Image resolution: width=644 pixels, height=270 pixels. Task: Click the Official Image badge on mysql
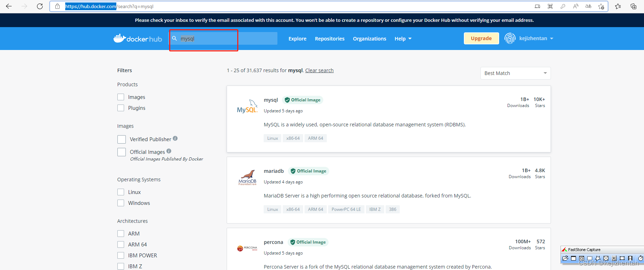point(302,100)
